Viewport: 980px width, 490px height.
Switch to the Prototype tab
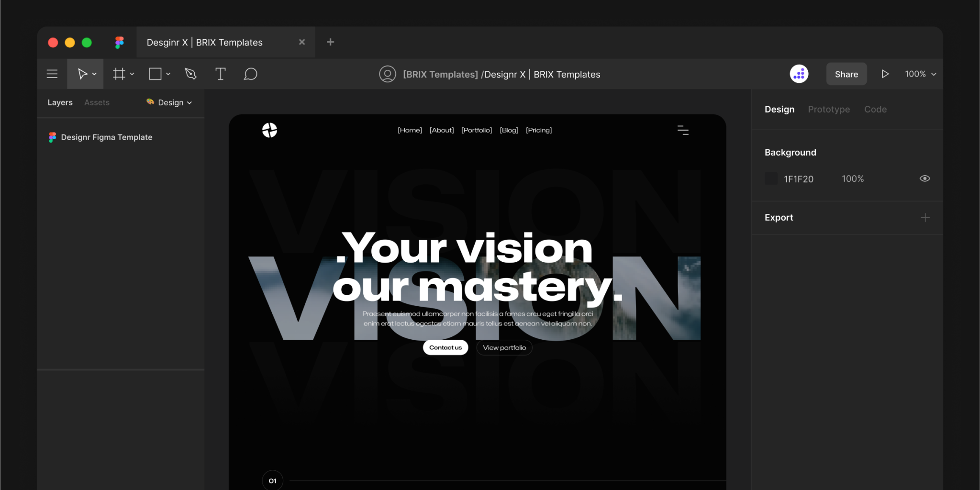click(x=829, y=109)
